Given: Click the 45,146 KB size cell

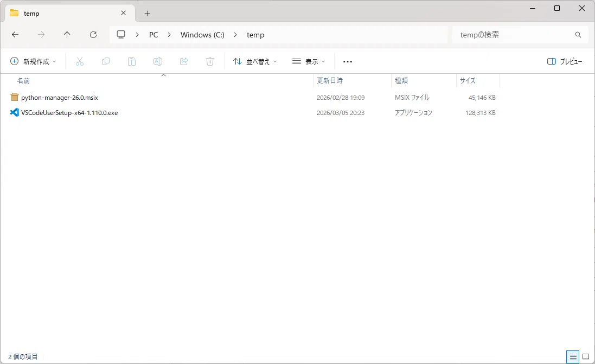Looking at the screenshot, I should click(x=482, y=98).
